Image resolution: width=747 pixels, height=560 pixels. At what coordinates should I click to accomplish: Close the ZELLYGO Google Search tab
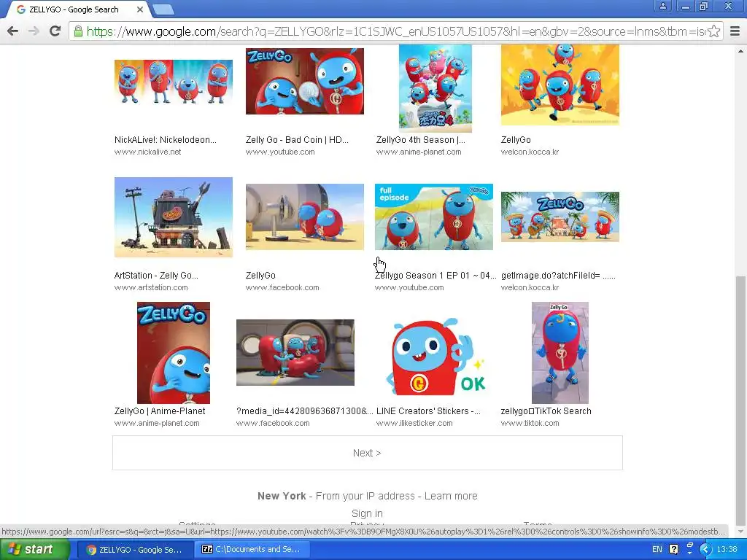(139, 9)
